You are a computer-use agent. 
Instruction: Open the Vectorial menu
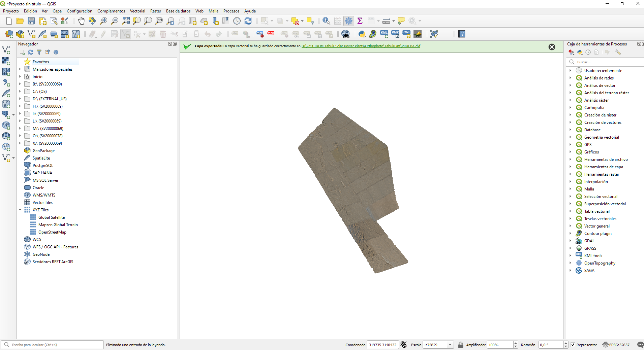click(x=137, y=11)
